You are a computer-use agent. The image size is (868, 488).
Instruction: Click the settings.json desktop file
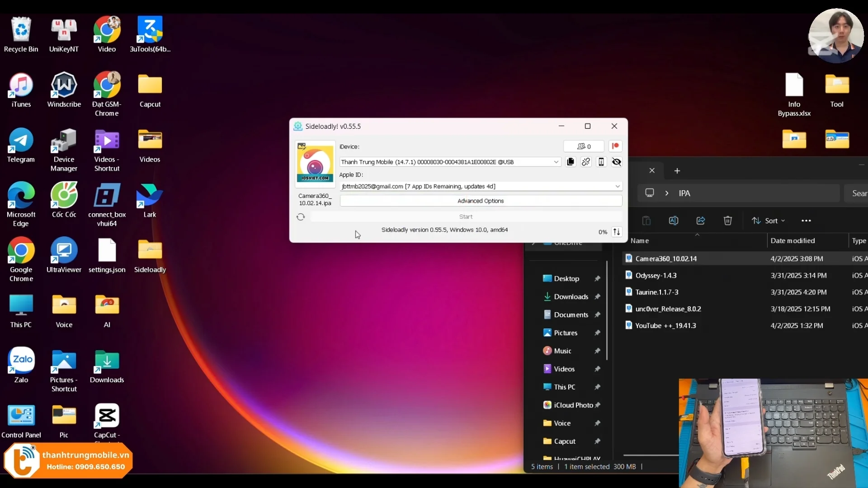click(x=107, y=255)
